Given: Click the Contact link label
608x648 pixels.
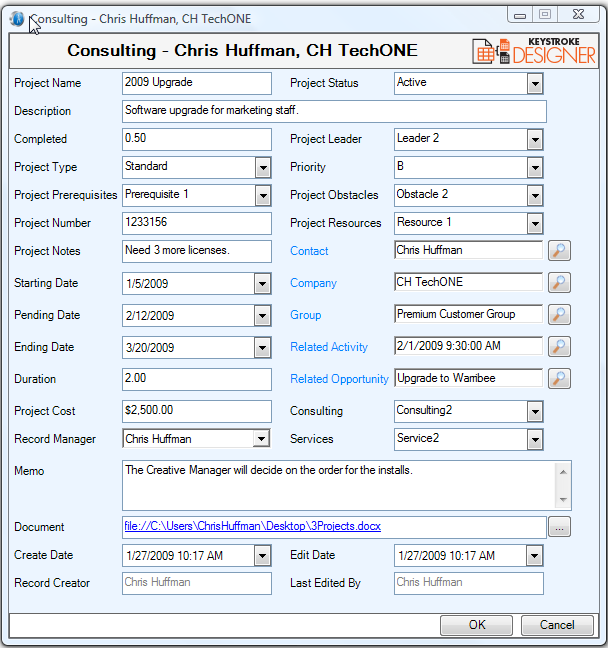Looking at the screenshot, I should [309, 251].
